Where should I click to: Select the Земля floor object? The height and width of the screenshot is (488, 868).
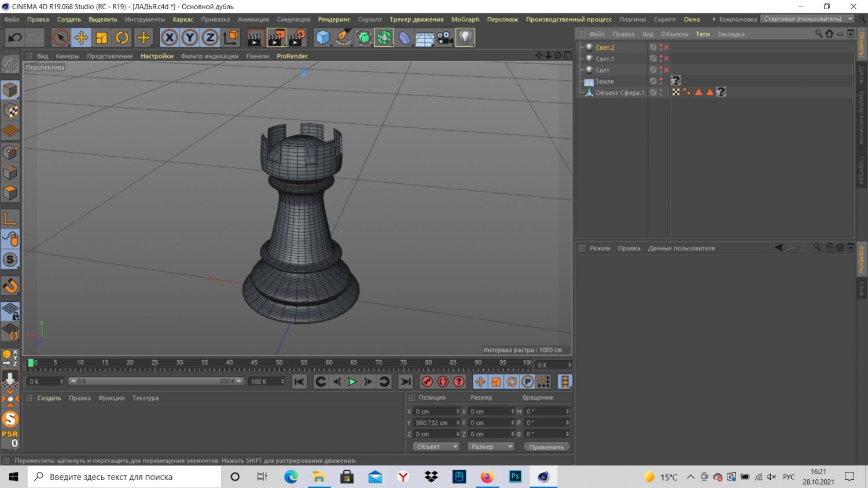pos(604,82)
